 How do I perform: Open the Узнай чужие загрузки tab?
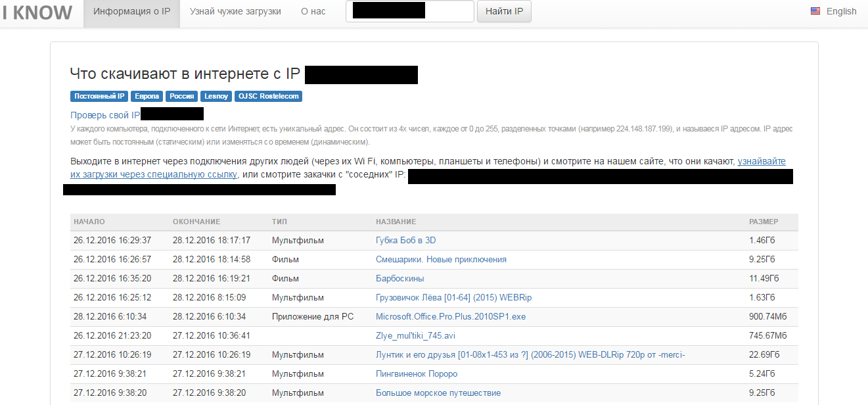(235, 12)
